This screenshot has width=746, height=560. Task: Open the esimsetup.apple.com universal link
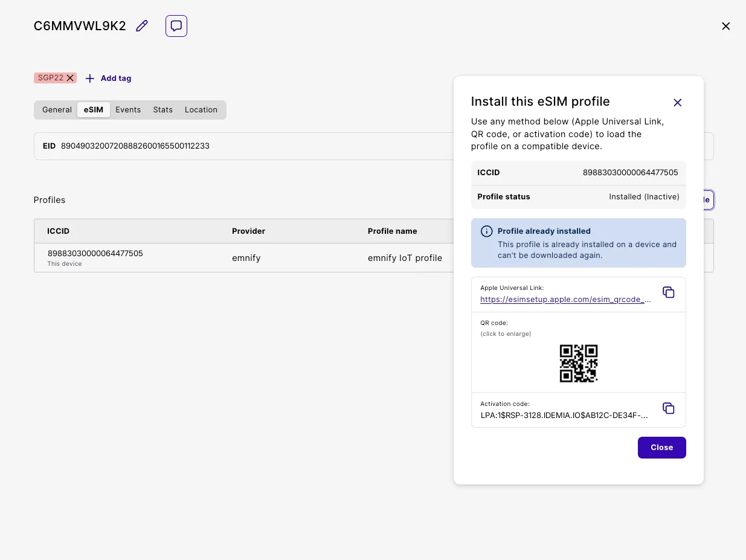click(x=566, y=299)
